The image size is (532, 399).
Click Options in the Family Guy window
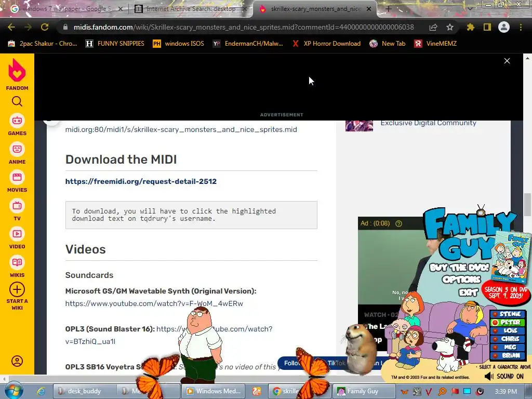point(461,279)
